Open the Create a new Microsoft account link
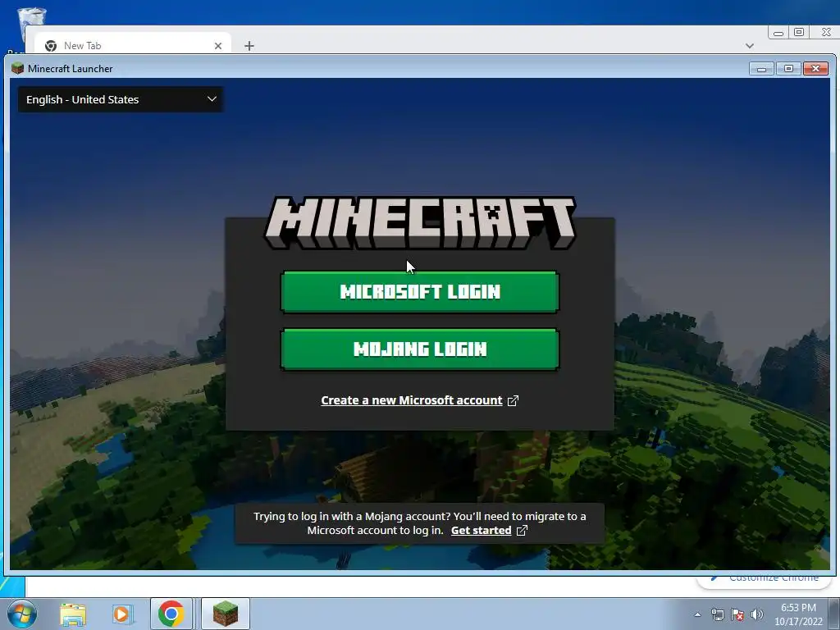Screen dimensions: 840x630 pyautogui.click(x=412, y=400)
